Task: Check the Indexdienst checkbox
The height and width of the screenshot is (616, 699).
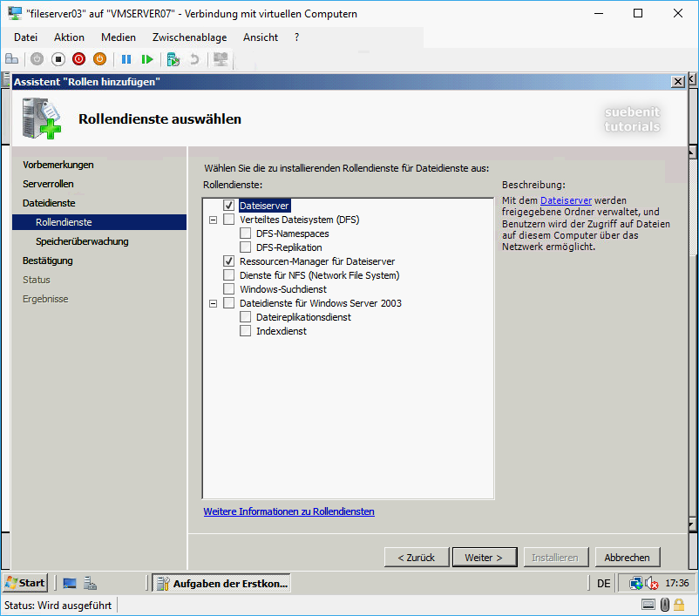Action: point(245,331)
